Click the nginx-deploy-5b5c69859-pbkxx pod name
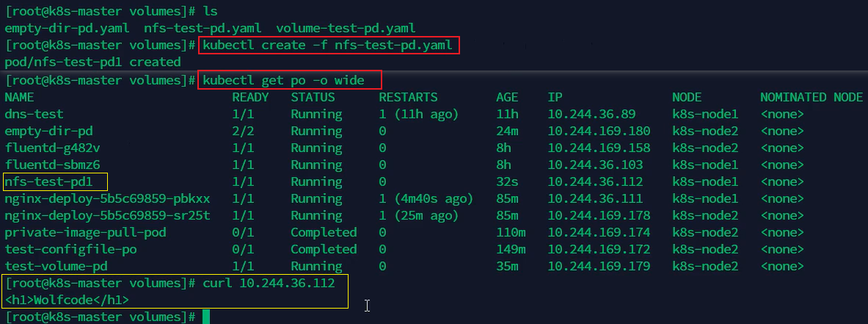This screenshot has height=324, width=868. click(107, 198)
